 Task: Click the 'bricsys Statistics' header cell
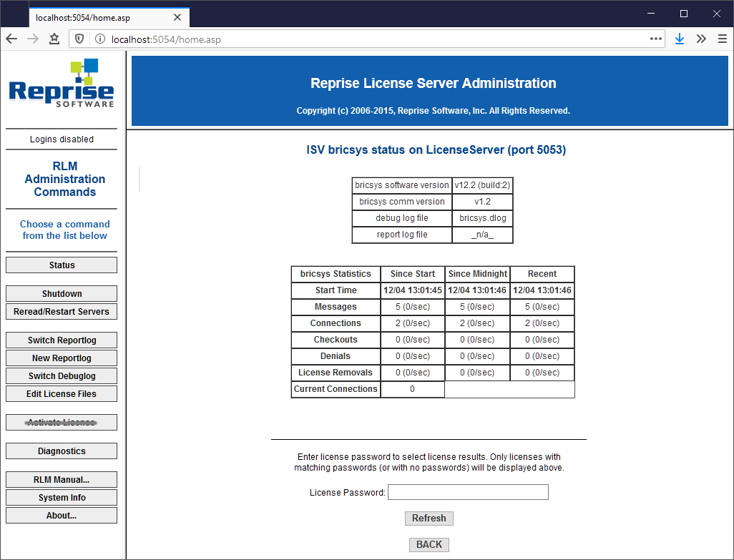pos(336,274)
